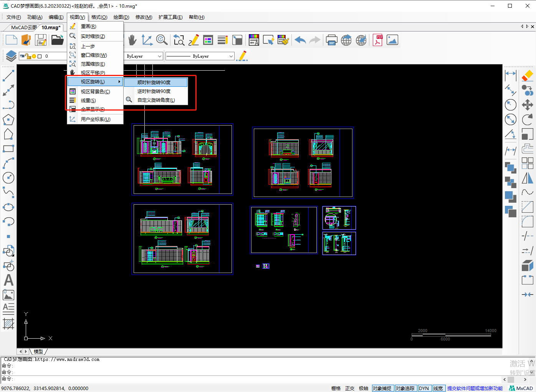Open the ByLayer linetype dropdown

click(x=144, y=56)
